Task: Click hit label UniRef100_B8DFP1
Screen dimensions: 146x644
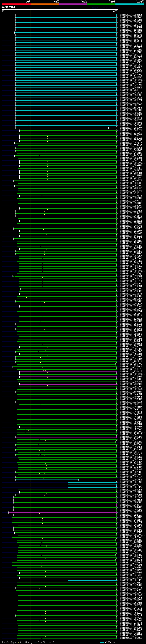Action: [131, 530]
